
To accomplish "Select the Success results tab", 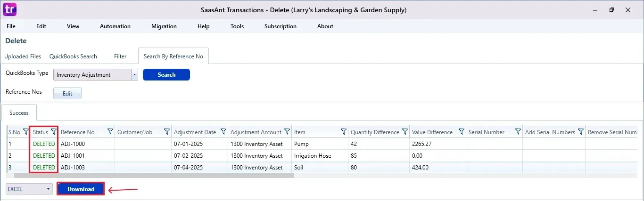I will [x=19, y=113].
